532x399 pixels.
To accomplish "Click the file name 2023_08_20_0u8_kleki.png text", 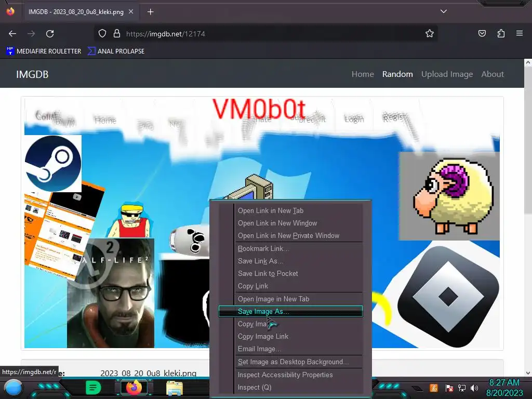I will point(148,373).
